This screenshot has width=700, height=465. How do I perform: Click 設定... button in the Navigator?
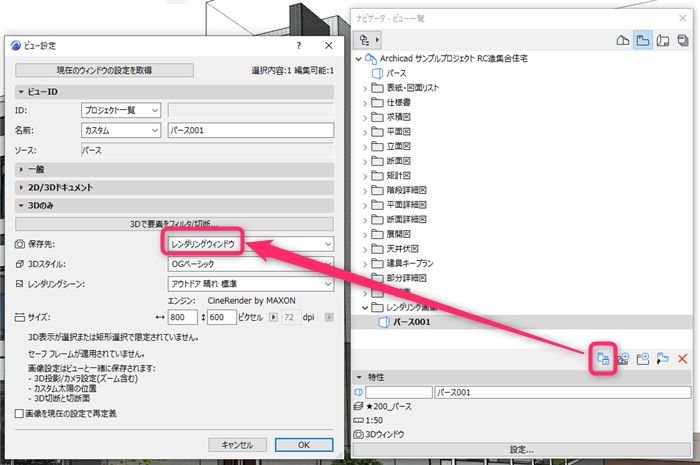tap(522, 449)
